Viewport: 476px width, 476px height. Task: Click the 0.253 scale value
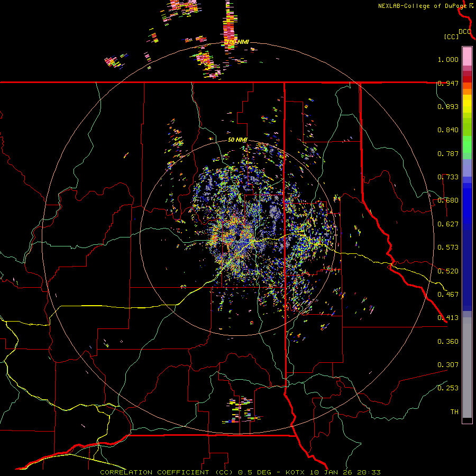(448, 388)
